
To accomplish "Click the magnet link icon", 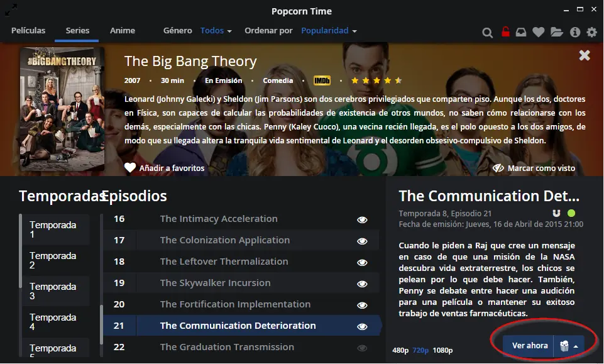I will (556, 213).
